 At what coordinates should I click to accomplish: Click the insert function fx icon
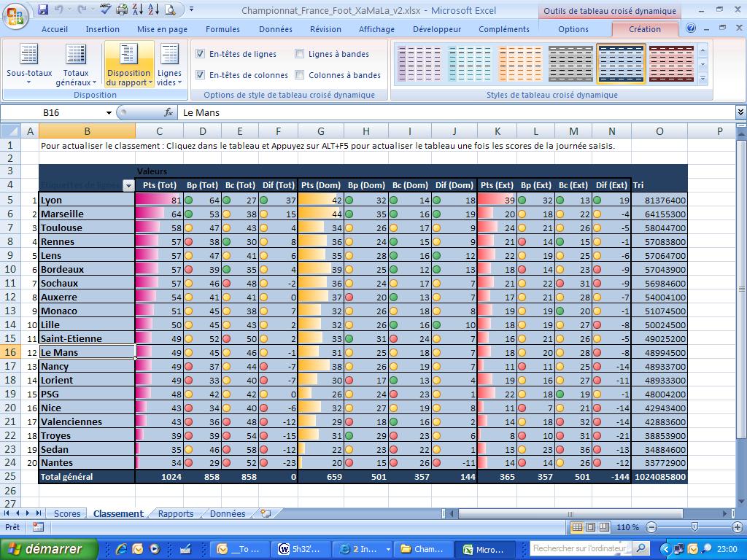(x=169, y=112)
